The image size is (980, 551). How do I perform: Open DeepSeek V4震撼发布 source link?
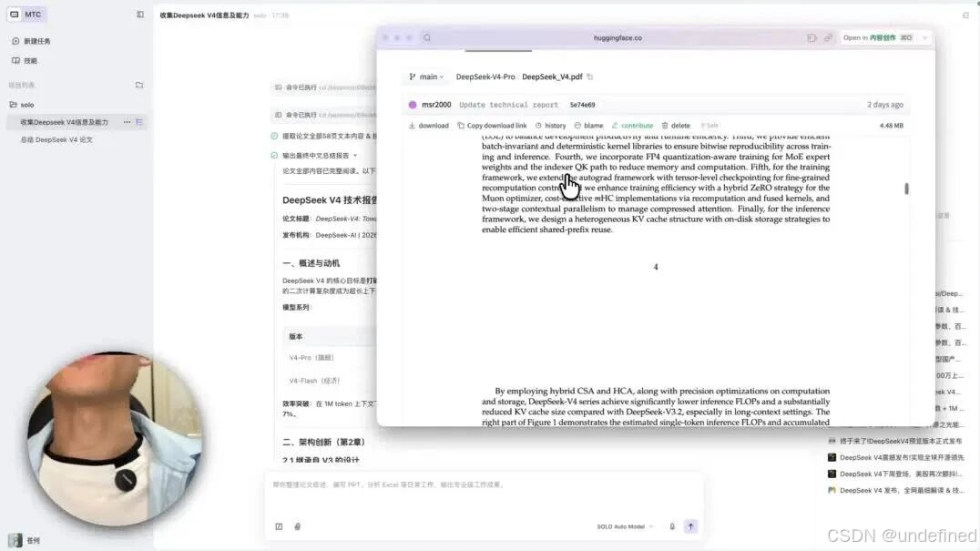coord(895,457)
